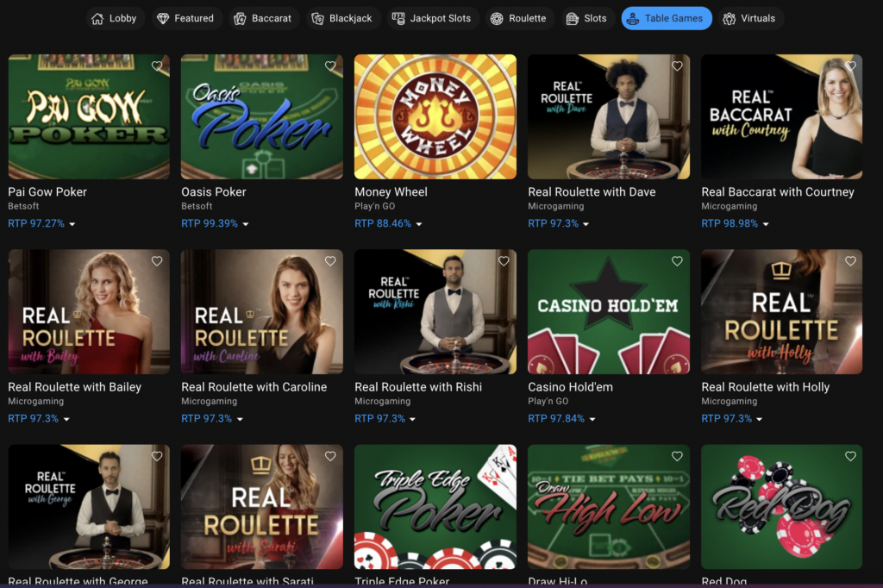Launch Oasis Poker from its thumbnail
This screenshot has height=588, width=883.
[x=262, y=116]
